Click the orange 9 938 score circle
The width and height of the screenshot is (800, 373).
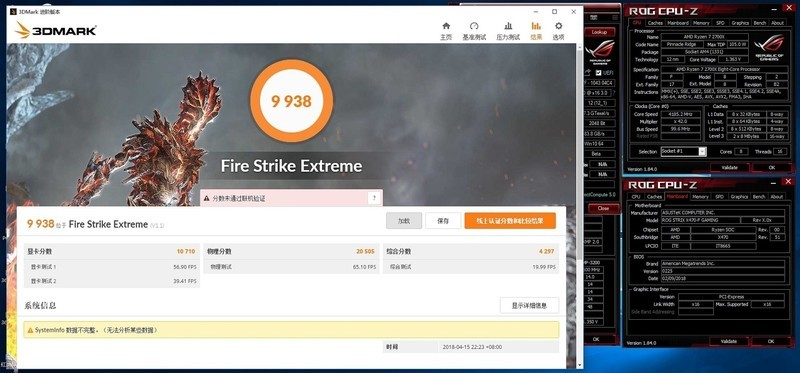point(291,101)
